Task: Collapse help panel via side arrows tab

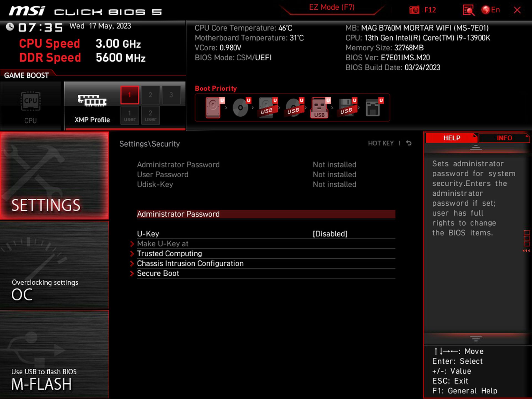Action: pos(526,241)
